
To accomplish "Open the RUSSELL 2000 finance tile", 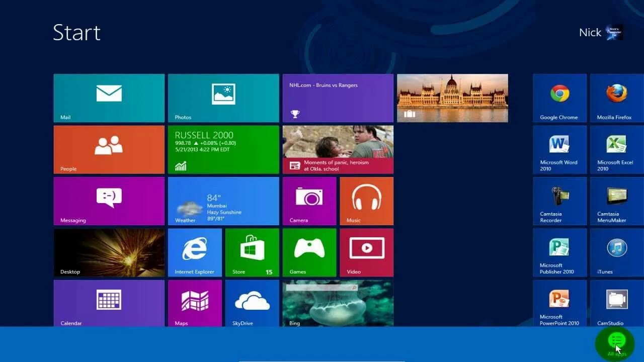I will (x=223, y=149).
